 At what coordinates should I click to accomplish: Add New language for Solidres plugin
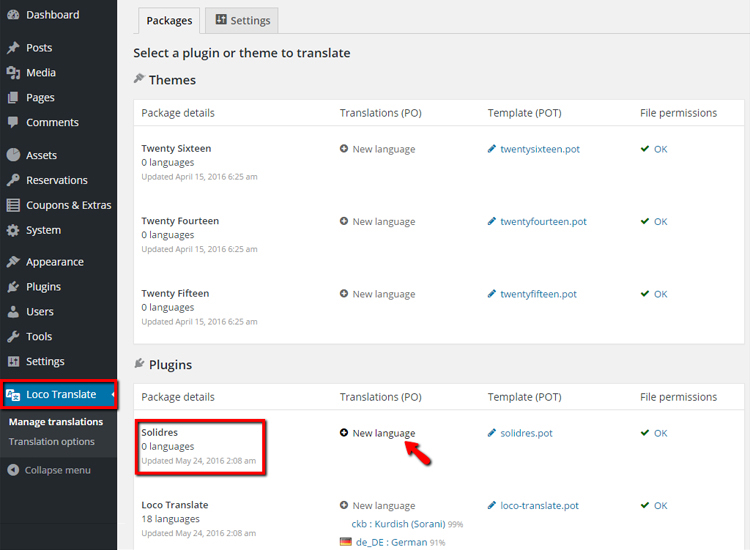(384, 433)
